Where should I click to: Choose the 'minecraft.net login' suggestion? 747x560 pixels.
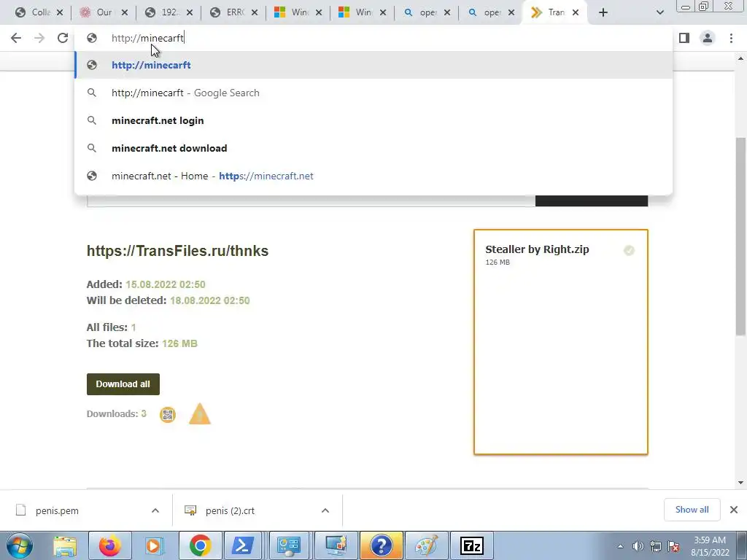(x=373, y=120)
